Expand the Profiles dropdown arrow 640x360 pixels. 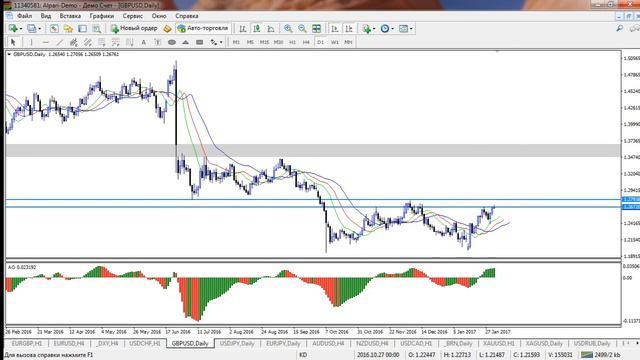[39, 29]
